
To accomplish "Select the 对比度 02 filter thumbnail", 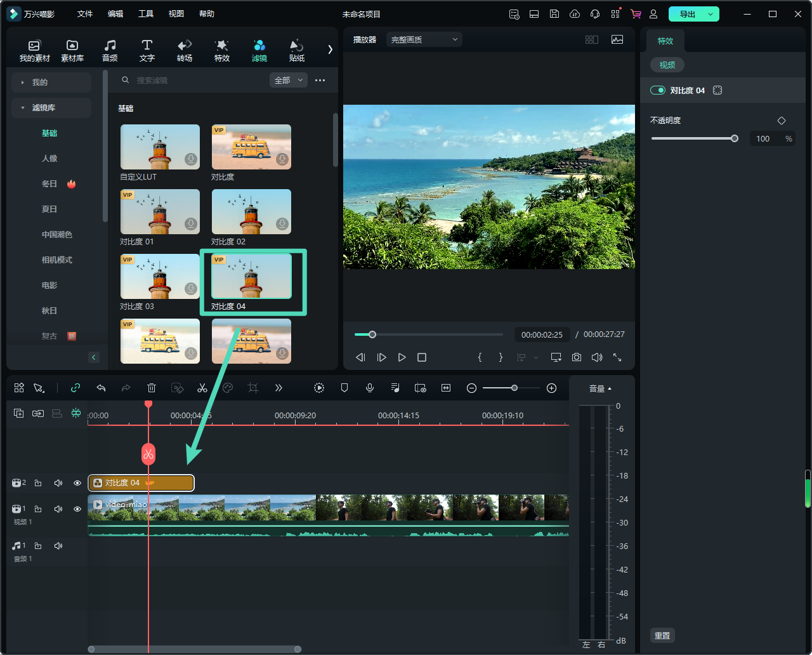I will pyautogui.click(x=251, y=212).
